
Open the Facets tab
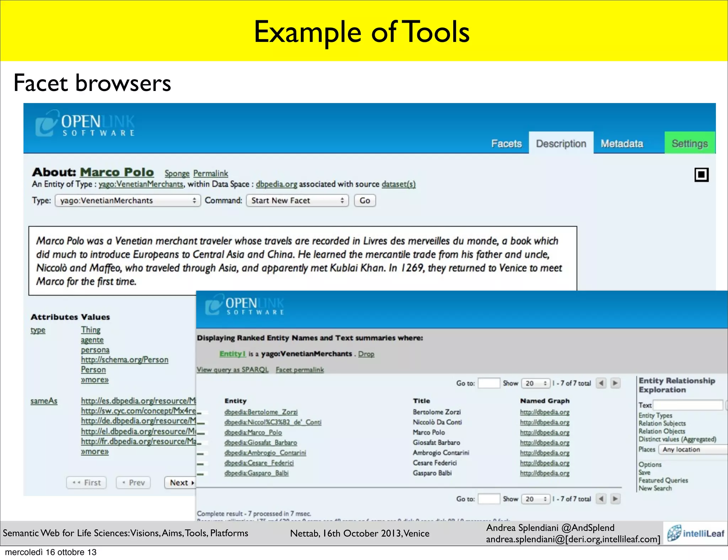pyautogui.click(x=506, y=144)
